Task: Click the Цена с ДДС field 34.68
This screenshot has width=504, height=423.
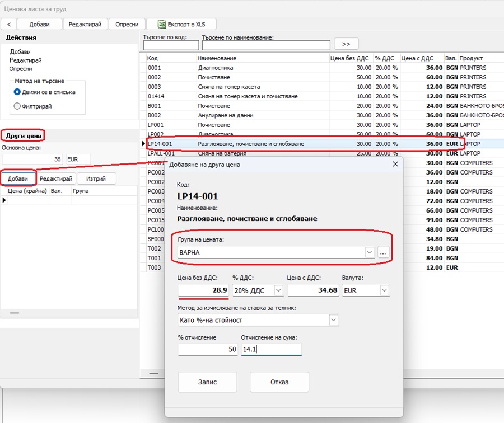Action: click(313, 290)
